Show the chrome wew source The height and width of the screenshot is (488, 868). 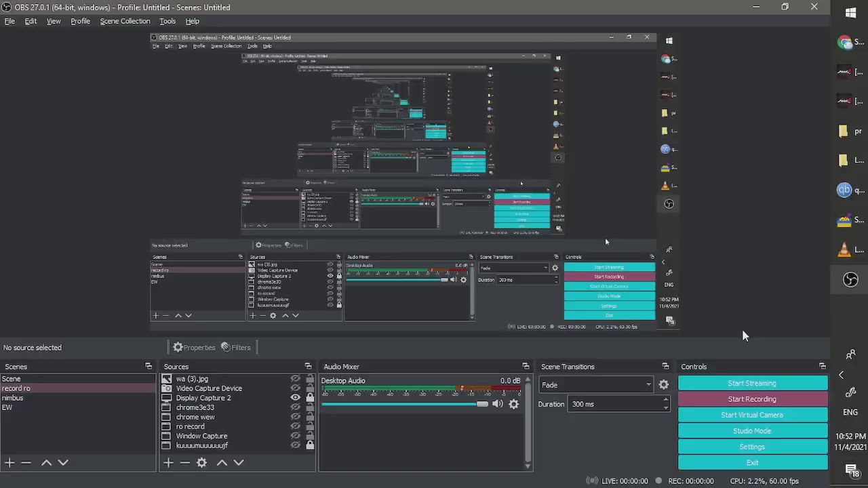[295, 417]
